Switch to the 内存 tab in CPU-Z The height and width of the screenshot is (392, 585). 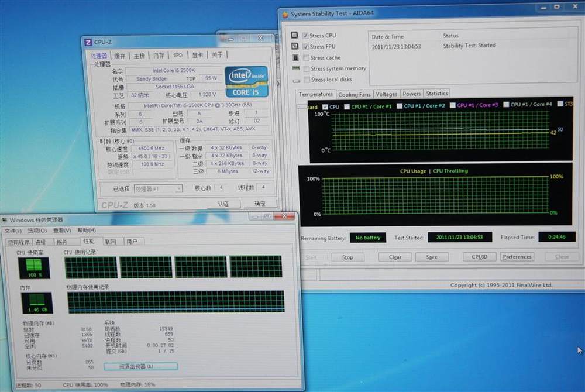point(159,55)
